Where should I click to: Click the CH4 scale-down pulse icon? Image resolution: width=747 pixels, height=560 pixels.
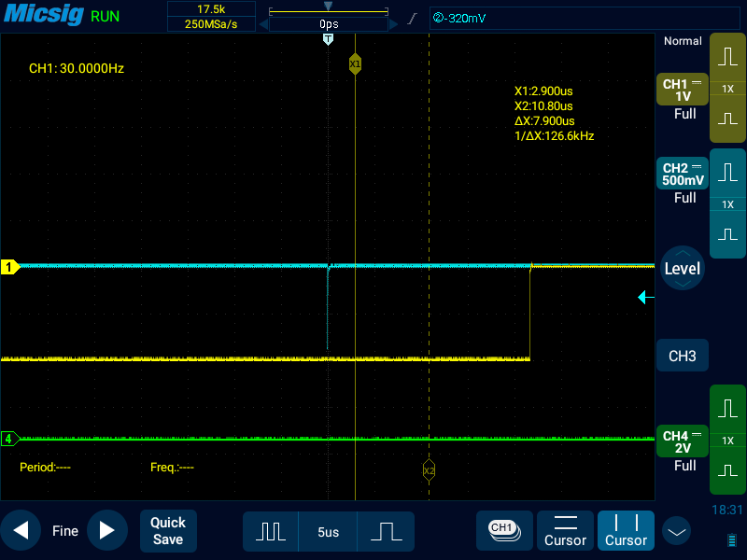coord(728,470)
